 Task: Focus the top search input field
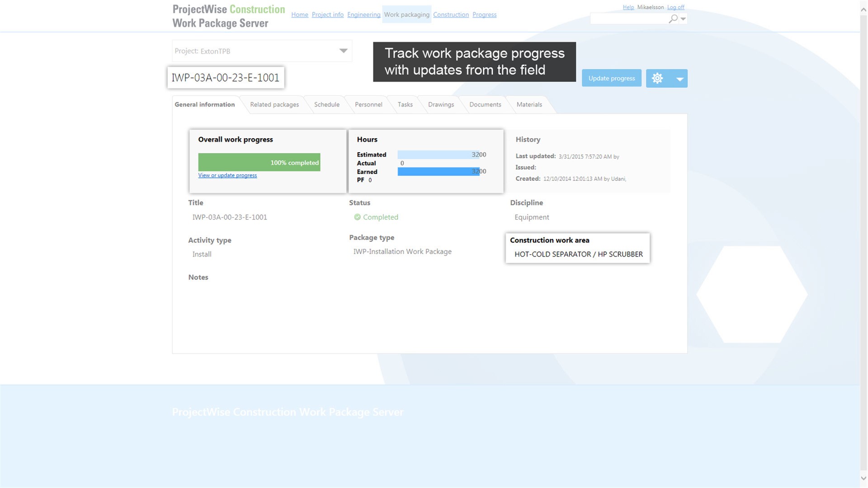click(629, 19)
